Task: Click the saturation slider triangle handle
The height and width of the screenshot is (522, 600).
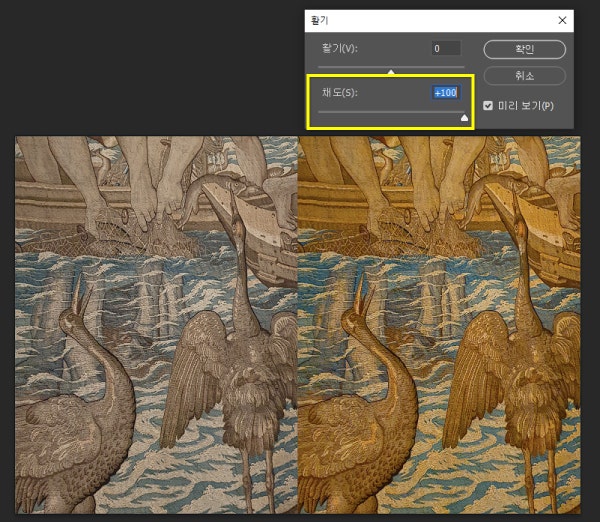Action: [x=464, y=117]
